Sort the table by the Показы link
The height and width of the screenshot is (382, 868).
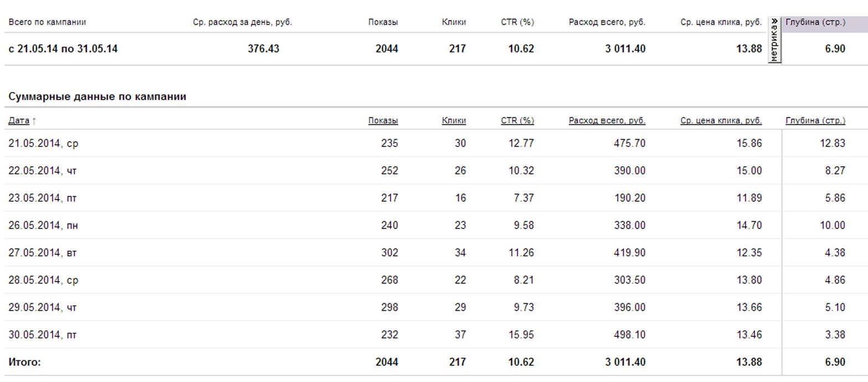pos(383,120)
